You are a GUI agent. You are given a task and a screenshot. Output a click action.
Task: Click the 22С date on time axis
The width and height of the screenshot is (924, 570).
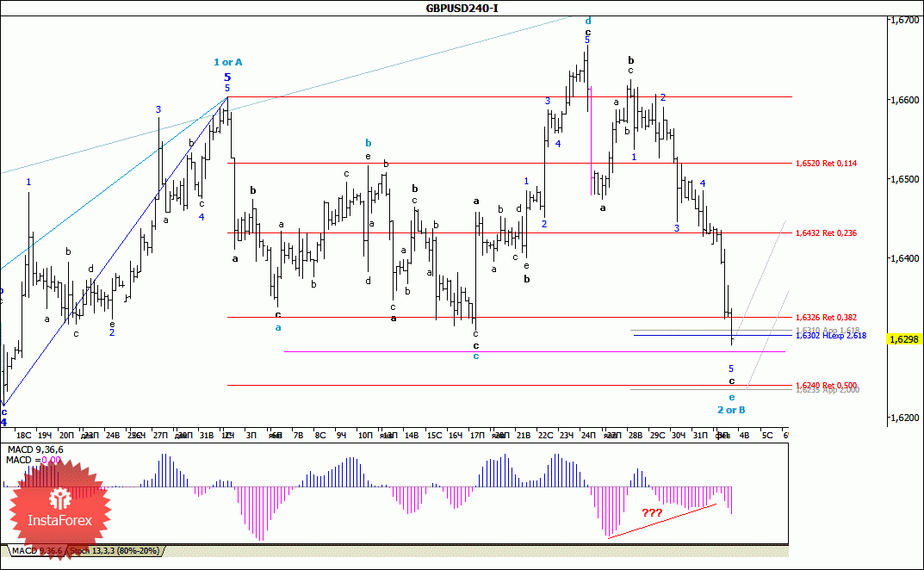(x=545, y=435)
